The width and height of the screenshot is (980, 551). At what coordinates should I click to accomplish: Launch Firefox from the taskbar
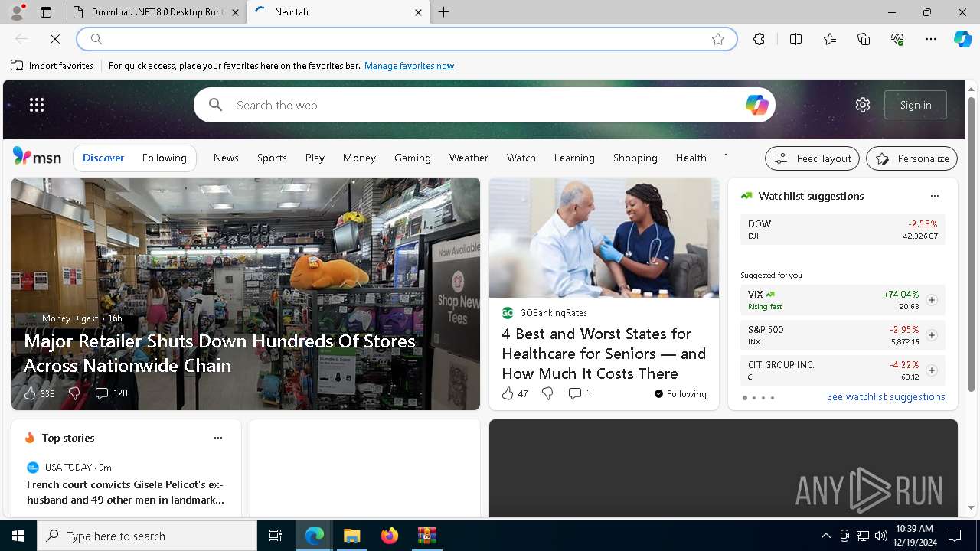389,536
